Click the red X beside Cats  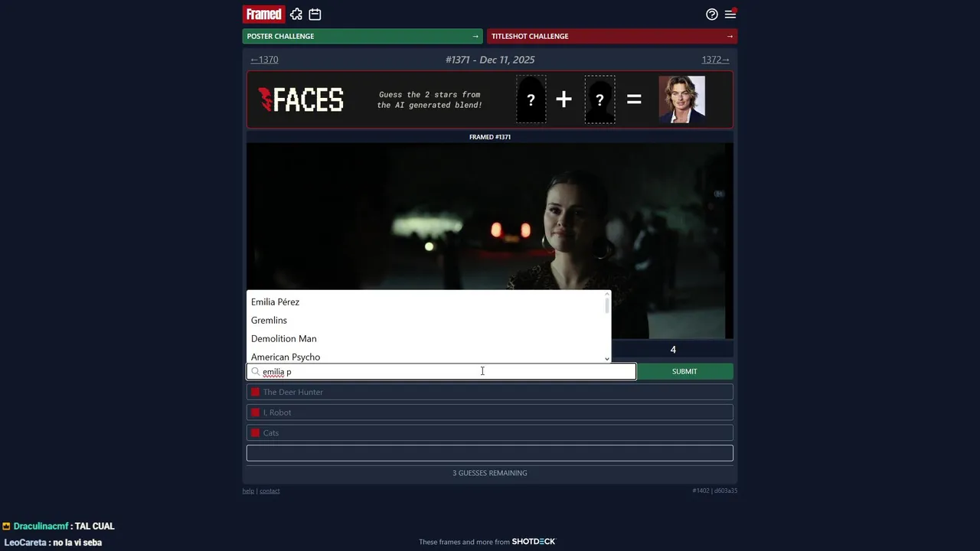click(x=255, y=432)
